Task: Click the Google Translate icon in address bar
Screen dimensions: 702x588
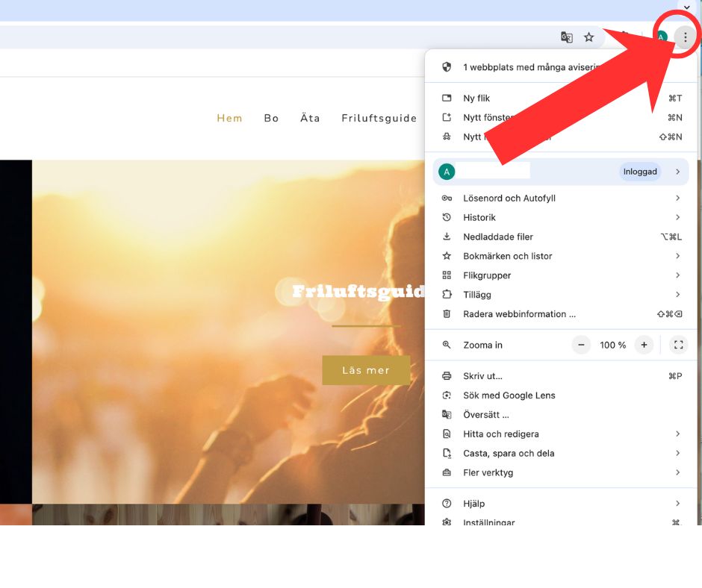Action: click(567, 37)
